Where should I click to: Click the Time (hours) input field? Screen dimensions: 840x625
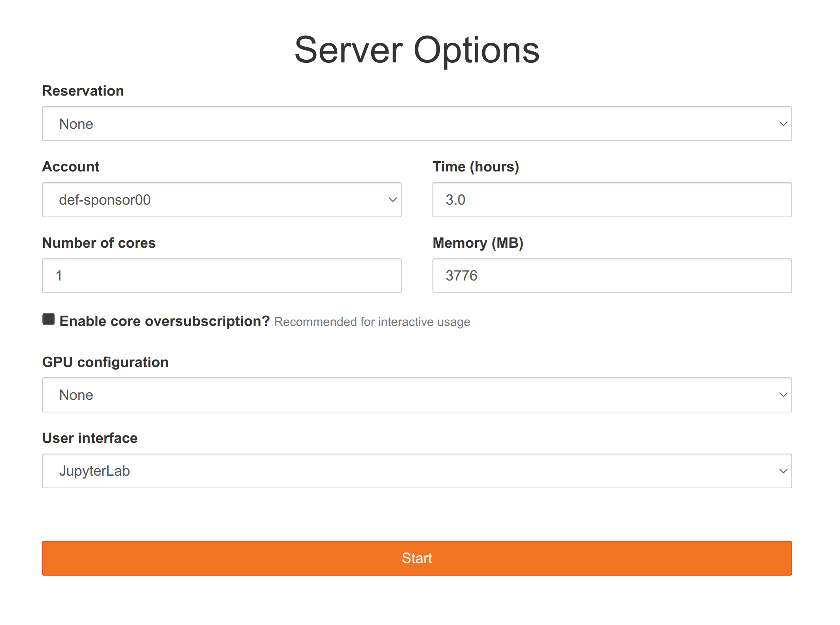(x=612, y=200)
